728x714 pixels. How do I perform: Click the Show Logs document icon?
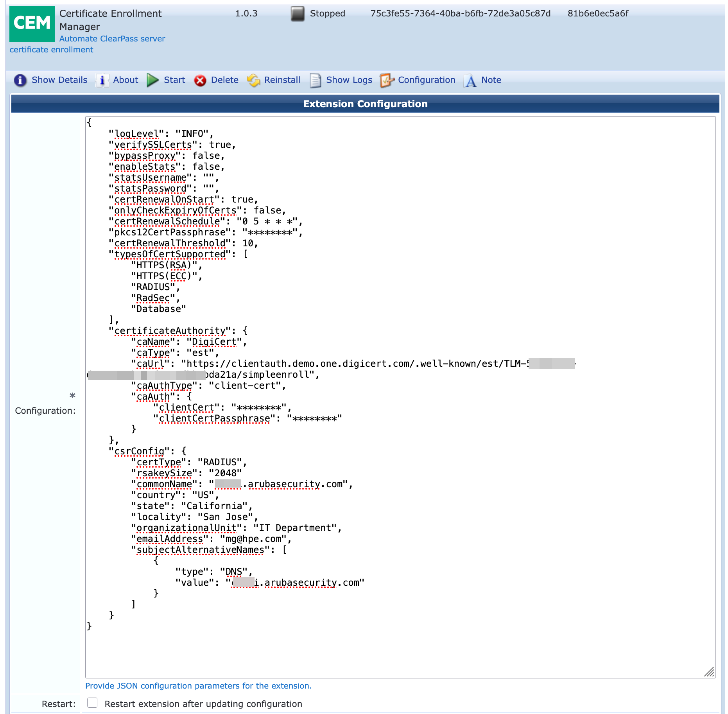315,80
